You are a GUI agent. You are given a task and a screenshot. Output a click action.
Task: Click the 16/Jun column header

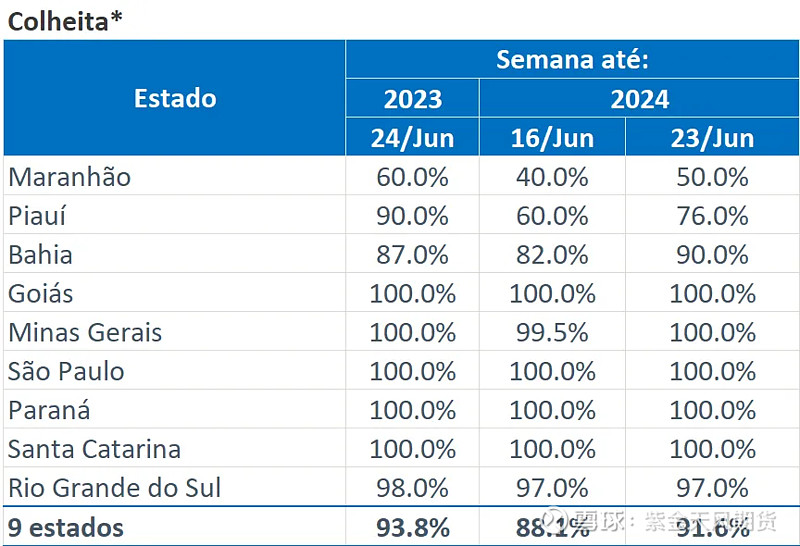pyautogui.click(x=552, y=138)
